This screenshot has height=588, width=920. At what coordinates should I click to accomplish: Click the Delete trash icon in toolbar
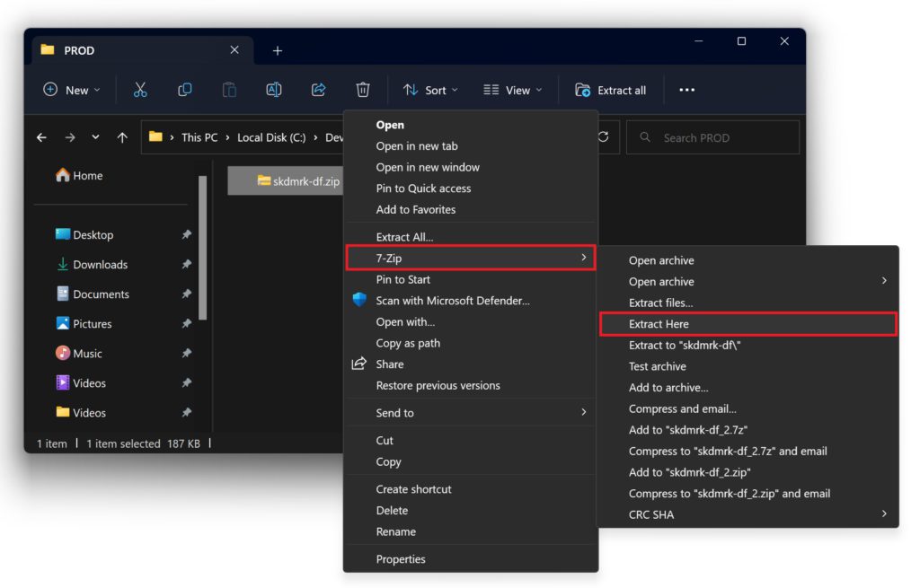[363, 90]
